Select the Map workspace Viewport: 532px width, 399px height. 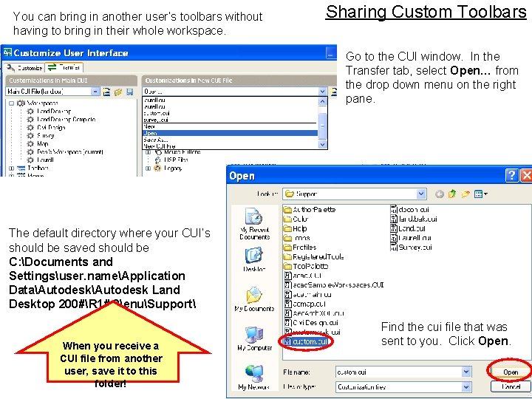pos(42,144)
